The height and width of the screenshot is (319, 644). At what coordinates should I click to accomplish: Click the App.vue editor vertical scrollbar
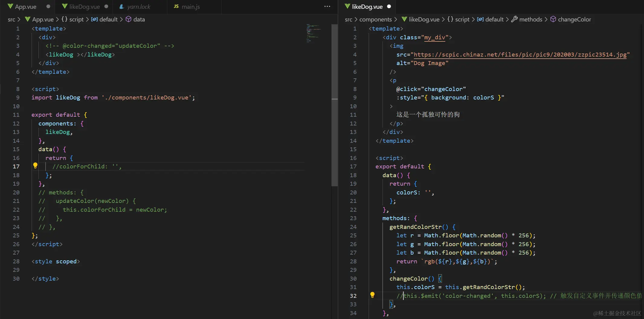[334, 105]
